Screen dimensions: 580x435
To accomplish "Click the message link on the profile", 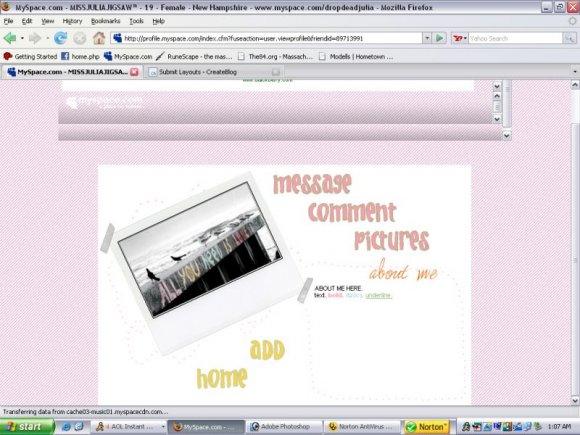I will [312, 184].
